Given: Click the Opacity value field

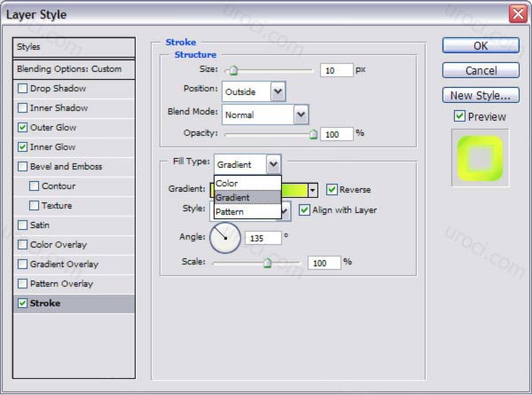Looking at the screenshot, I should coord(337,135).
